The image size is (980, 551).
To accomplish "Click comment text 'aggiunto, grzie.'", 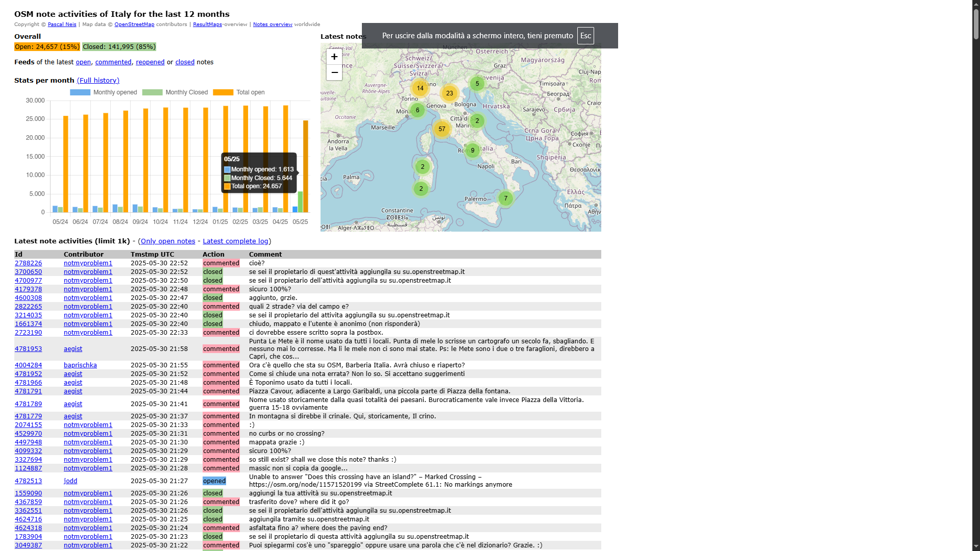I will tap(273, 298).
